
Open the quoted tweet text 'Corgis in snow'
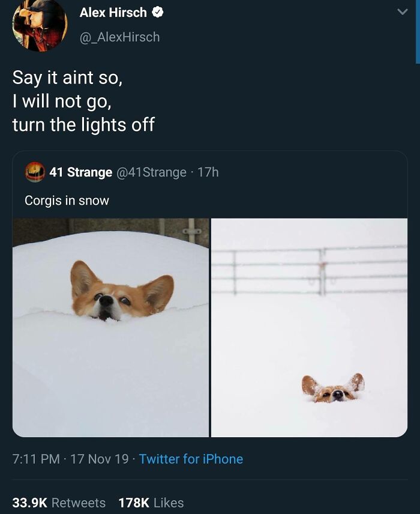click(x=67, y=201)
